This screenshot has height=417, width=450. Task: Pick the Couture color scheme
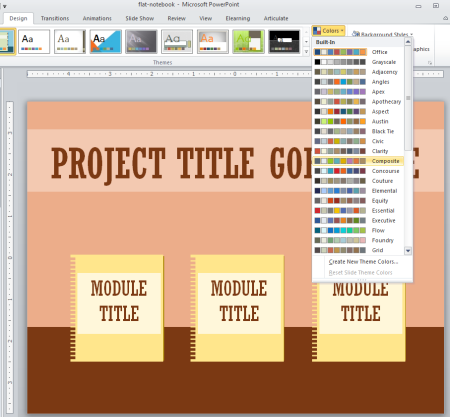(359, 181)
